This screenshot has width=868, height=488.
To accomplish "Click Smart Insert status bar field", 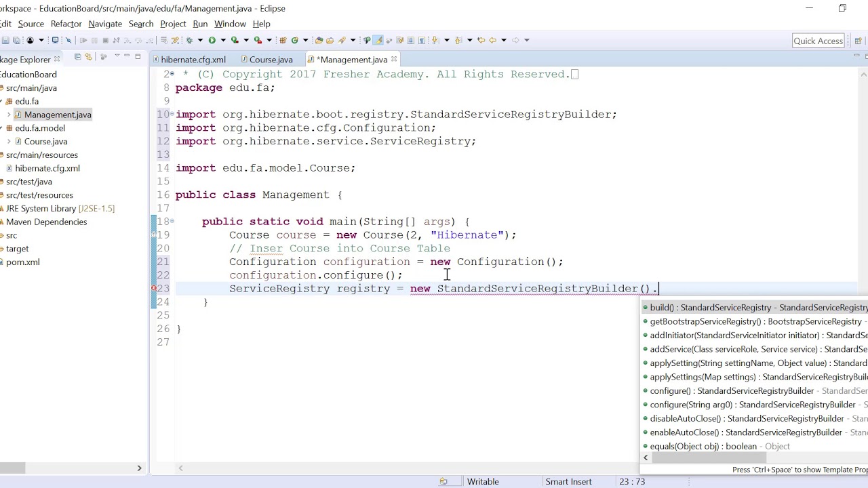I will tap(568, 481).
